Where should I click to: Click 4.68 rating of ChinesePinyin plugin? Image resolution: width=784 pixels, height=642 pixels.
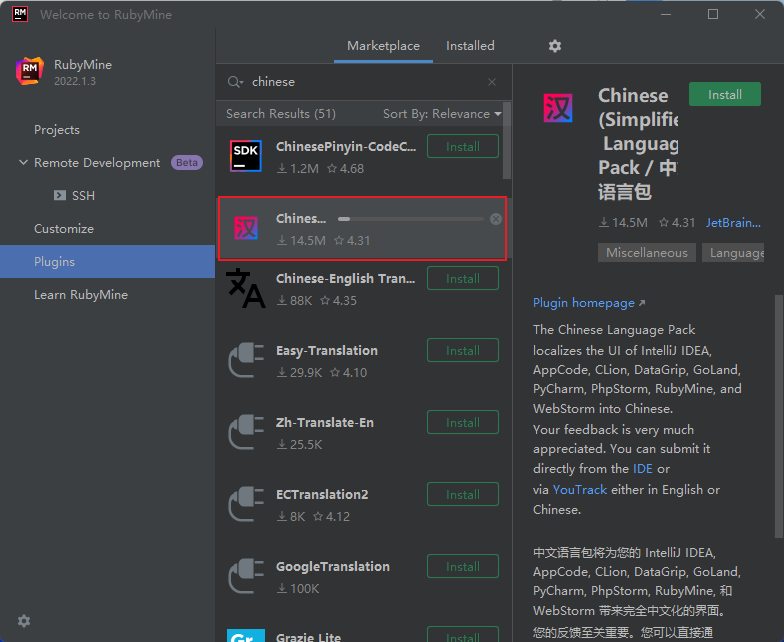[x=346, y=169]
